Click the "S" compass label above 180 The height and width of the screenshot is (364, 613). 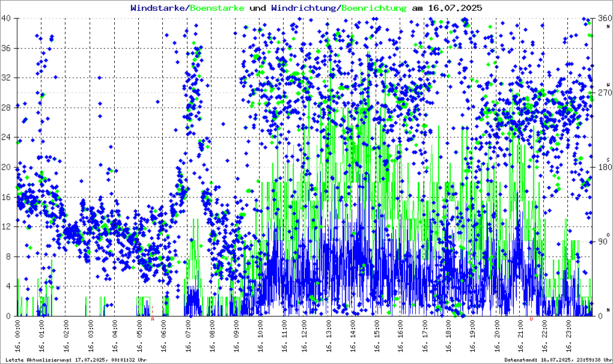point(608,159)
